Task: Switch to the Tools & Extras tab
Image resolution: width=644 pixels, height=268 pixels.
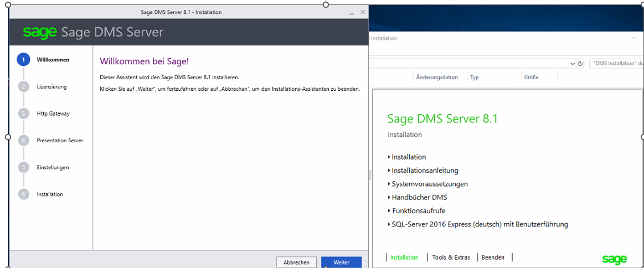Action: [451, 257]
